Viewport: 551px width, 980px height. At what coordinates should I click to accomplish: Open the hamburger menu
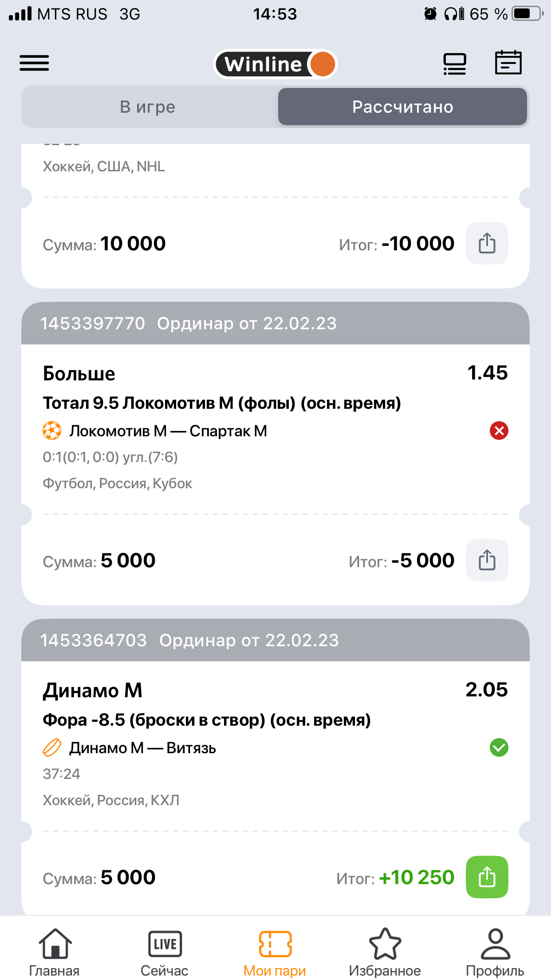[34, 63]
